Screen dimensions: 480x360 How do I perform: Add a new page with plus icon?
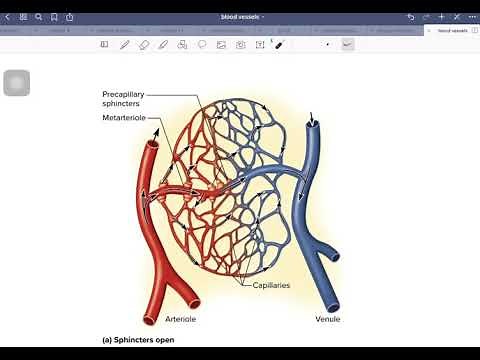pos(441,17)
